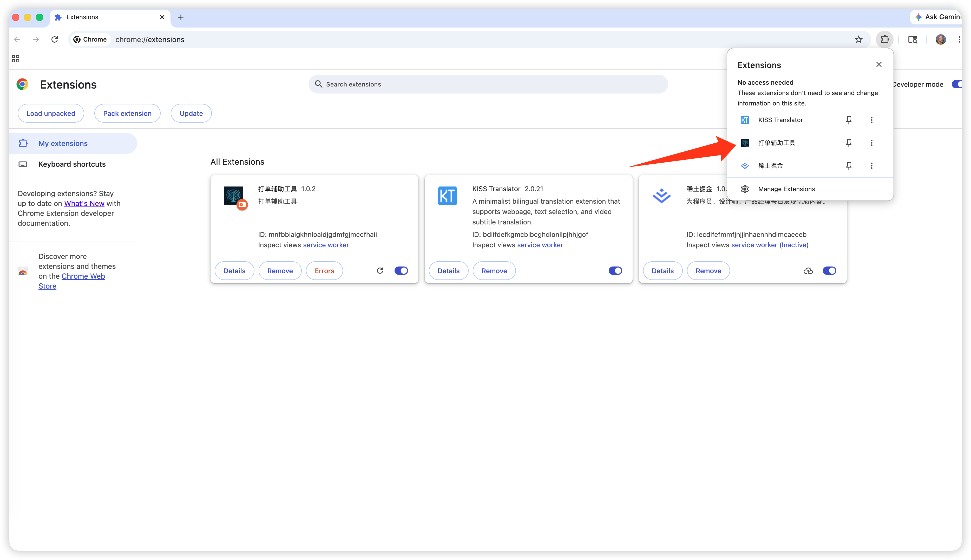Click the extension ID mnfbbiaigkhnloaldjgdmfgjmccfhaii
This screenshot has height=560, width=971.
[x=323, y=235]
